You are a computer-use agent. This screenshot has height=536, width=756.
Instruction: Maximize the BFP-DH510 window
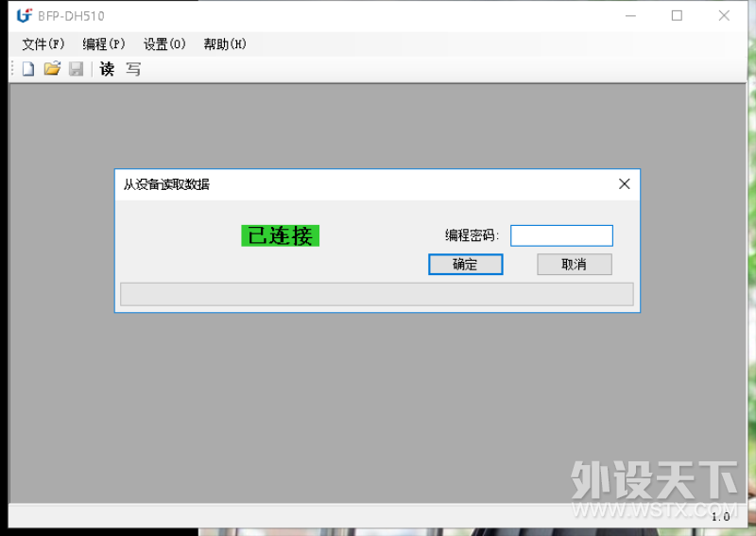pos(677,16)
